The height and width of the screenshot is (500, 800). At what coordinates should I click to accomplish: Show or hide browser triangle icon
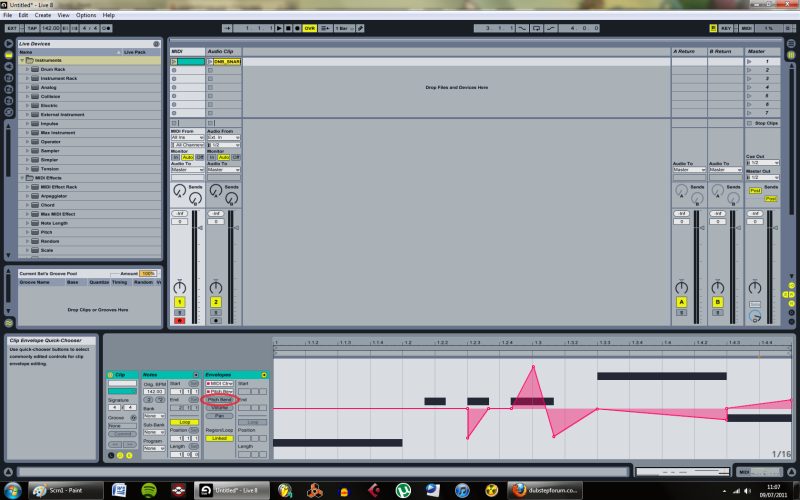[x=9, y=43]
